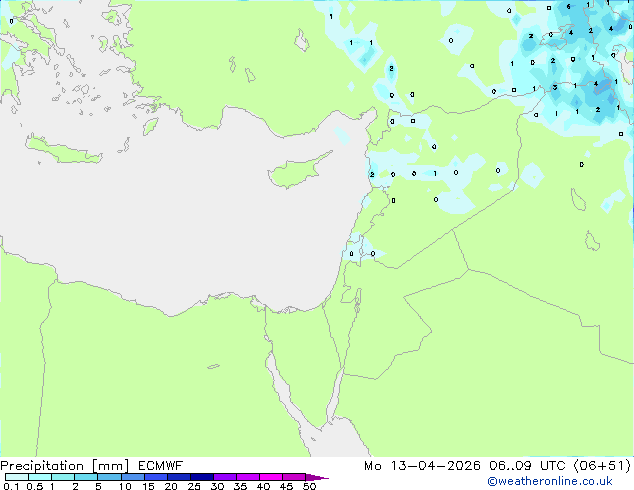The image size is (634, 490).
Task: Click the '25' legend scale value
Action: [194, 486]
